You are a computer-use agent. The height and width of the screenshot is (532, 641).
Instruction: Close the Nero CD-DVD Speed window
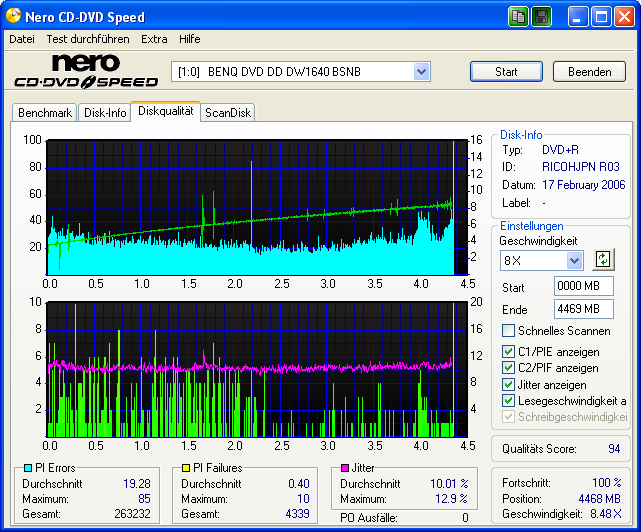pyautogui.click(x=625, y=17)
